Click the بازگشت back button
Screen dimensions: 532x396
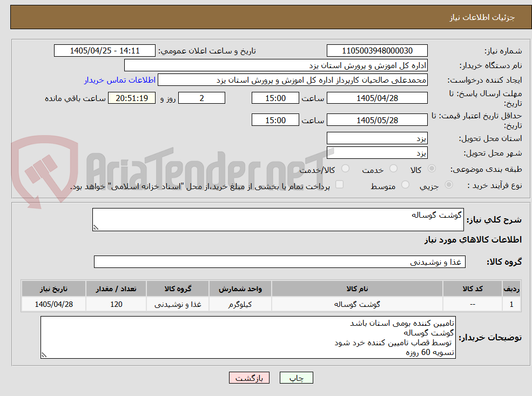pos(249,378)
